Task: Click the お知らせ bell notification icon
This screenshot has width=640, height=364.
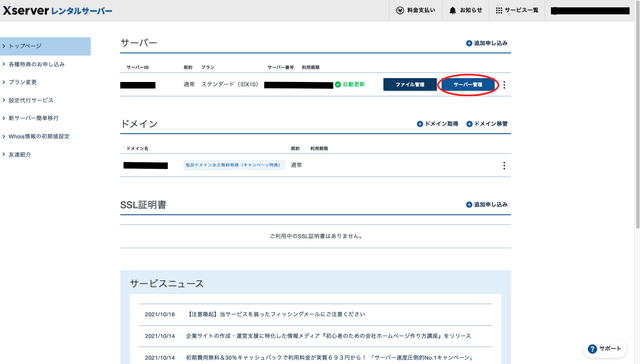Action: (x=452, y=10)
